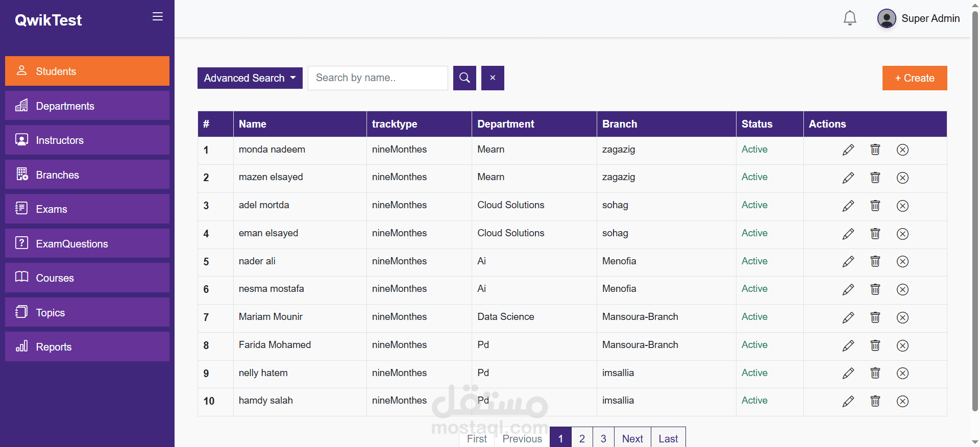Image resolution: width=980 pixels, height=447 pixels.
Task: Deactivate monda nadeem with circle-x icon
Action: tap(902, 150)
